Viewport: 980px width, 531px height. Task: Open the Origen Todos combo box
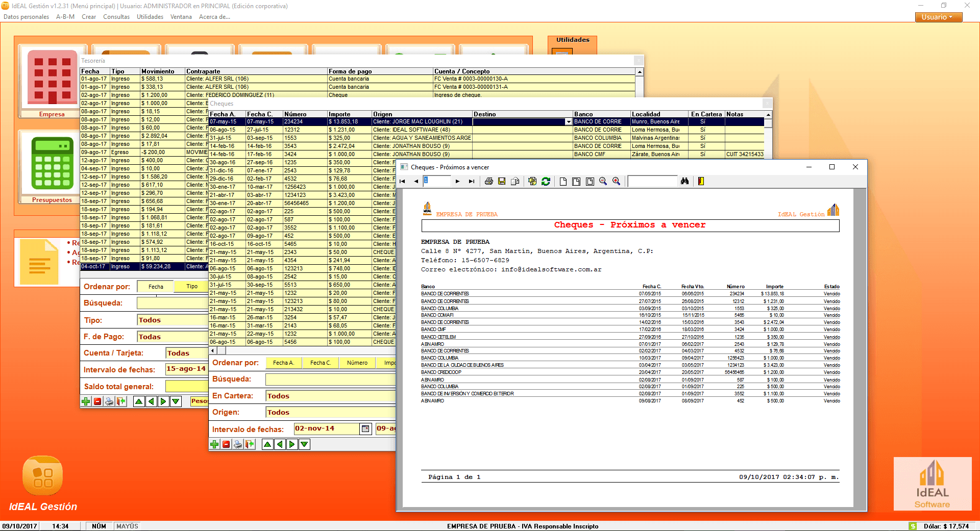pos(330,412)
